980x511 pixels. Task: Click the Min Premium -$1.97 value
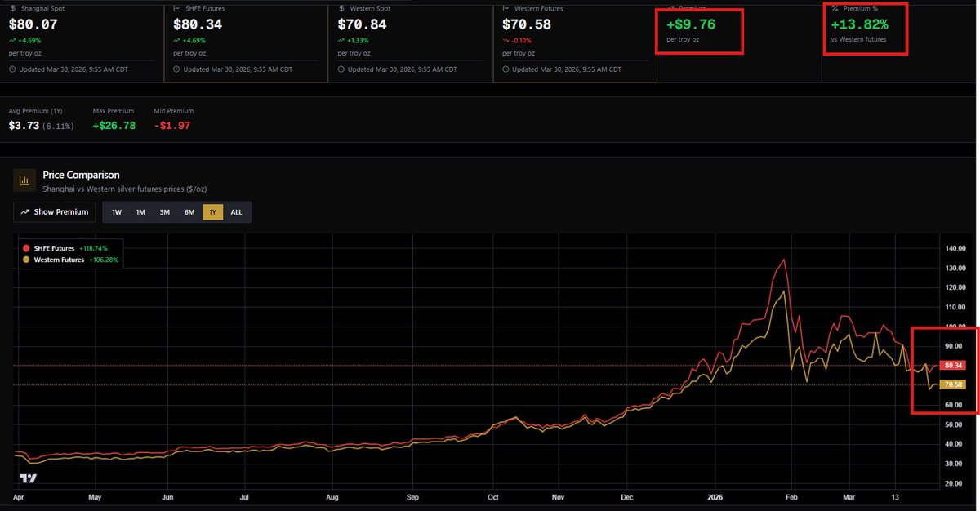(172, 126)
